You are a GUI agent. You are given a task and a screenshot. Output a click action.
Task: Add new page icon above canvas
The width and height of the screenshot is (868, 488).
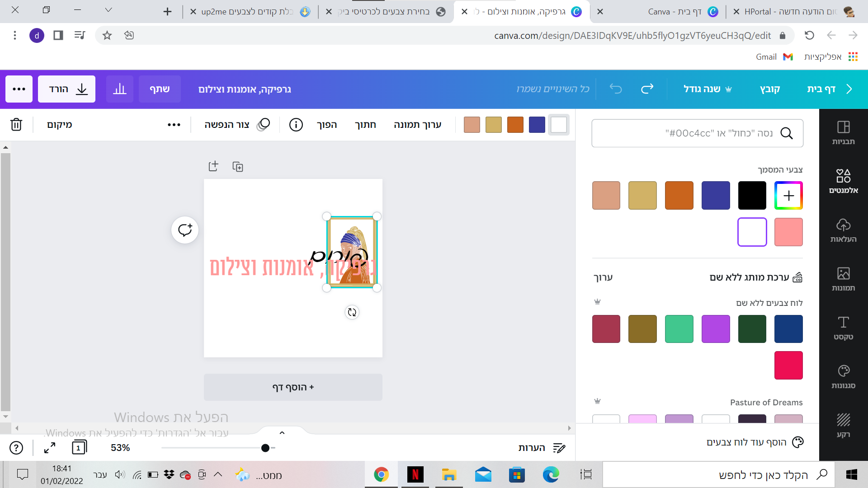(x=213, y=166)
